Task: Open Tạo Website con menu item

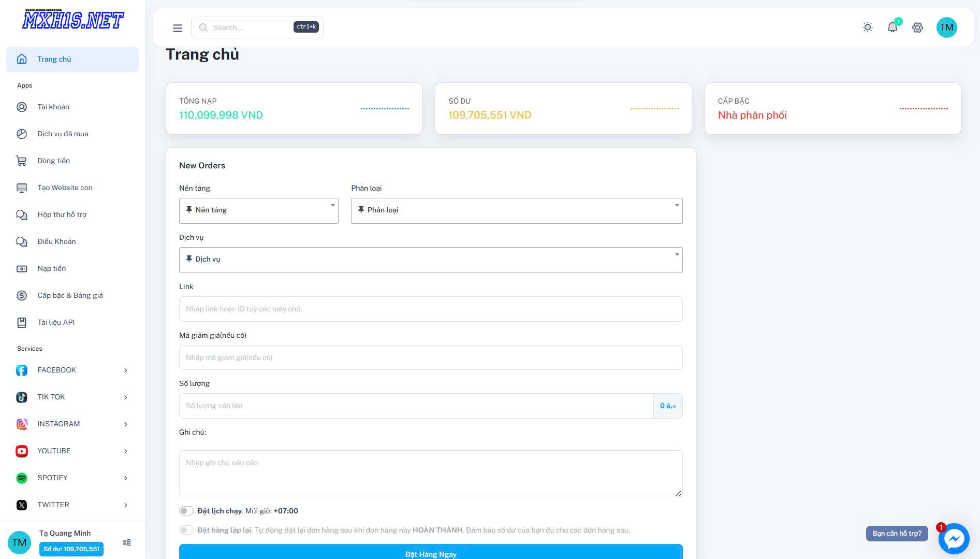Action: pyautogui.click(x=72, y=188)
